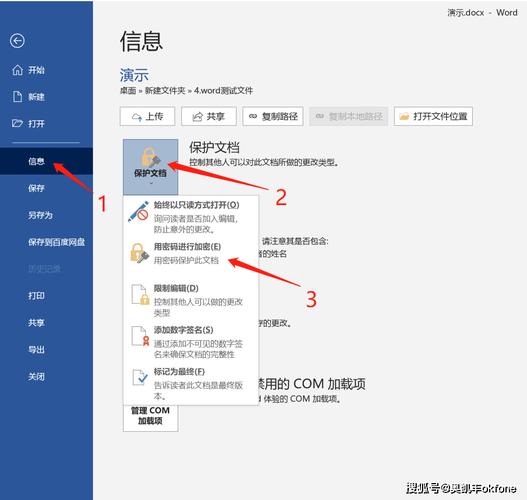Click the 新建文件夹 path segment
Viewport: 527px width, 500px height.
pos(165,90)
